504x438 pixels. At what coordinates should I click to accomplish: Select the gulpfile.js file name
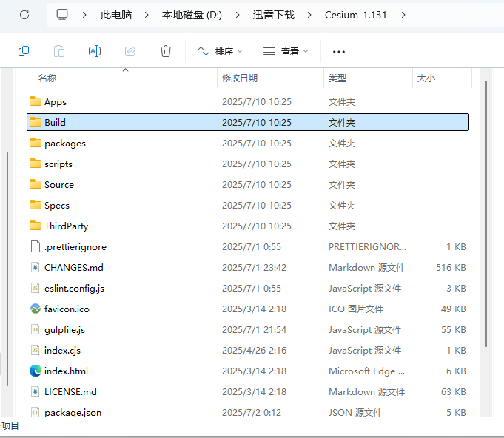(x=64, y=330)
